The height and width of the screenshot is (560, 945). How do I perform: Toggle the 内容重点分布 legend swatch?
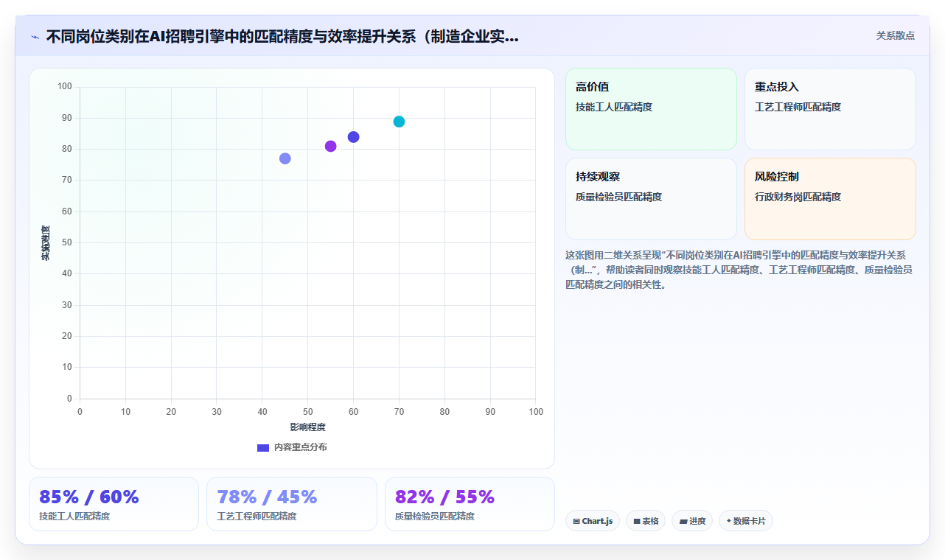tap(263, 447)
